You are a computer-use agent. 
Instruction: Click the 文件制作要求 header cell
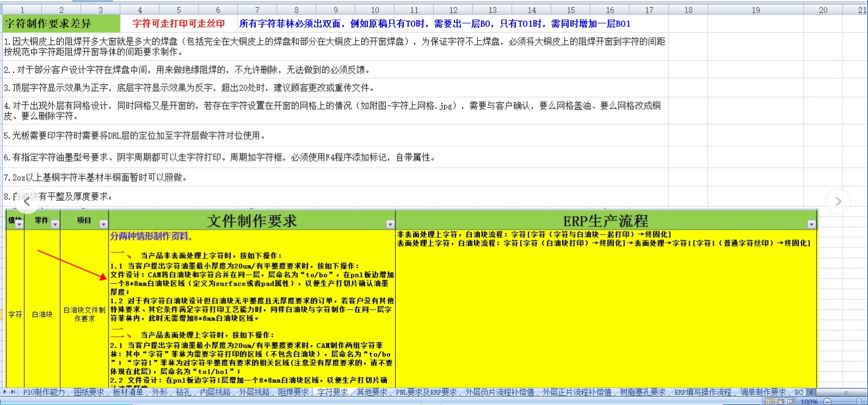pyautogui.click(x=252, y=220)
